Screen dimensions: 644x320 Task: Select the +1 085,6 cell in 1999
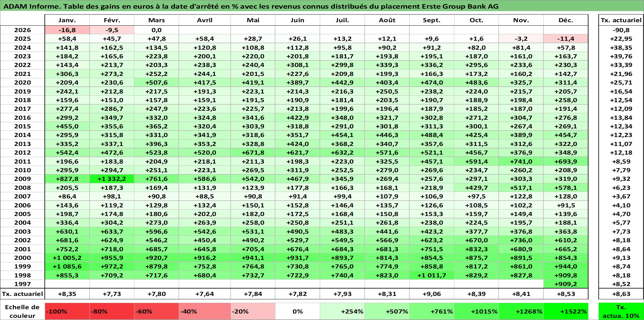[x=67, y=266]
